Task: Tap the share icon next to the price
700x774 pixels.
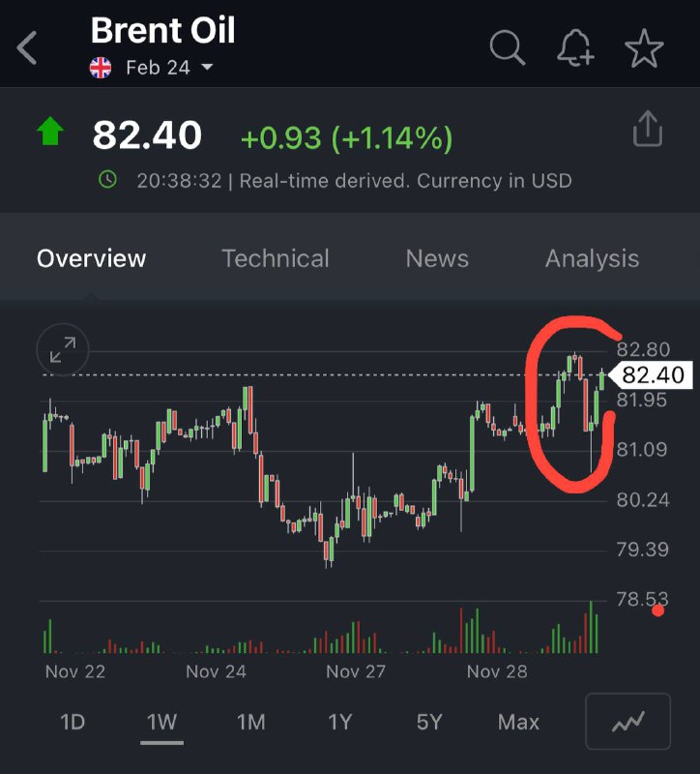Action: [647, 129]
